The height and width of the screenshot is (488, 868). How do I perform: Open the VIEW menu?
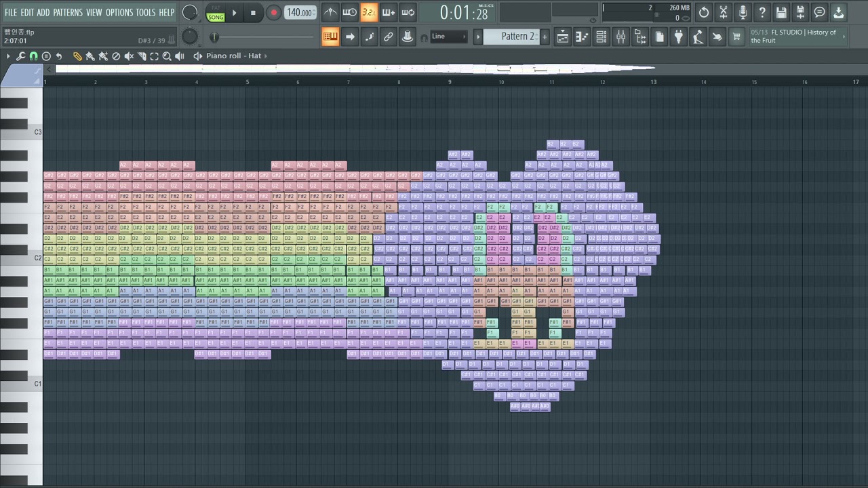click(94, 12)
